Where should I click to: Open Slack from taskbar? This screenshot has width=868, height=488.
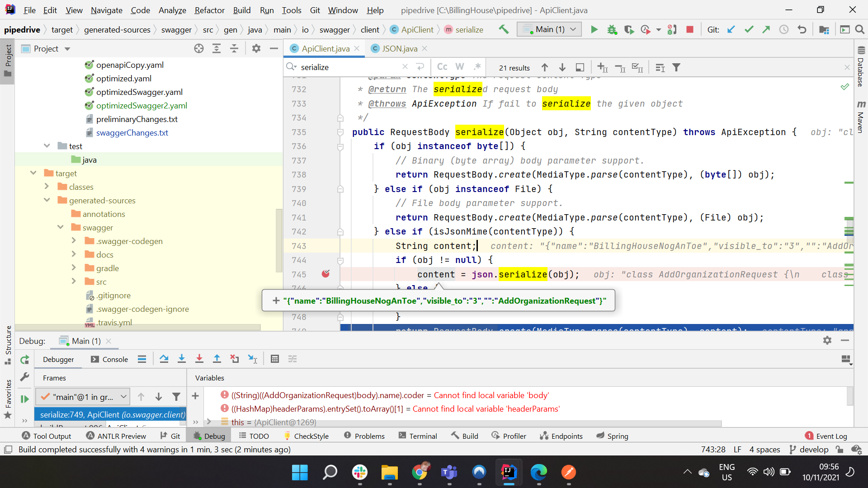[360, 473]
